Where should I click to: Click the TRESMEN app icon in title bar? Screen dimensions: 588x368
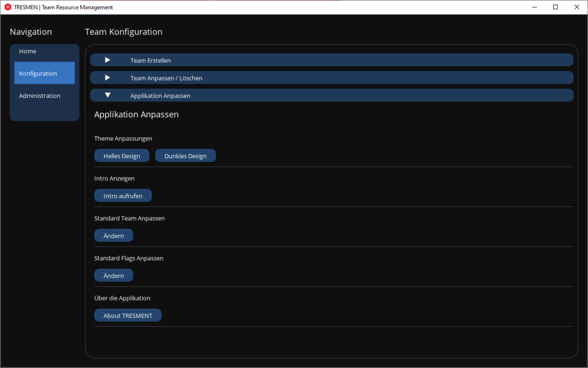pos(7,7)
